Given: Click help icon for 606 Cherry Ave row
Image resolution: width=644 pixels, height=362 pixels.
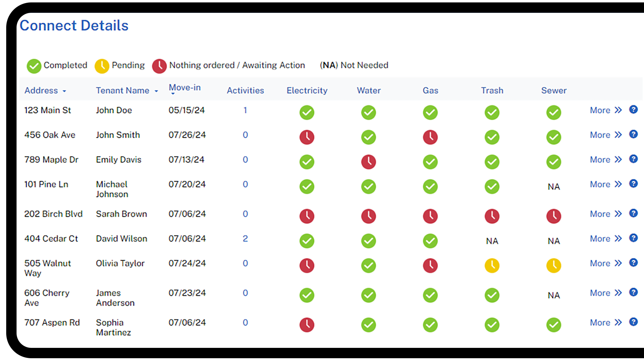Looking at the screenshot, I should point(633,292).
